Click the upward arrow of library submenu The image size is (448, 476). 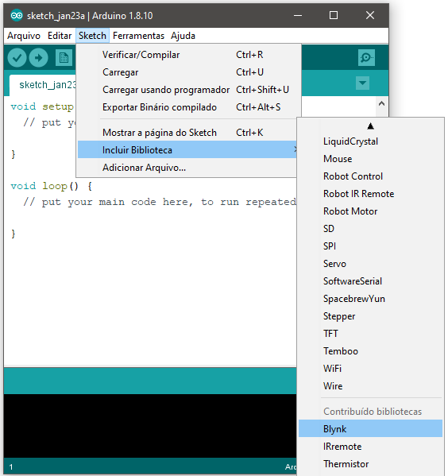click(370, 126)
